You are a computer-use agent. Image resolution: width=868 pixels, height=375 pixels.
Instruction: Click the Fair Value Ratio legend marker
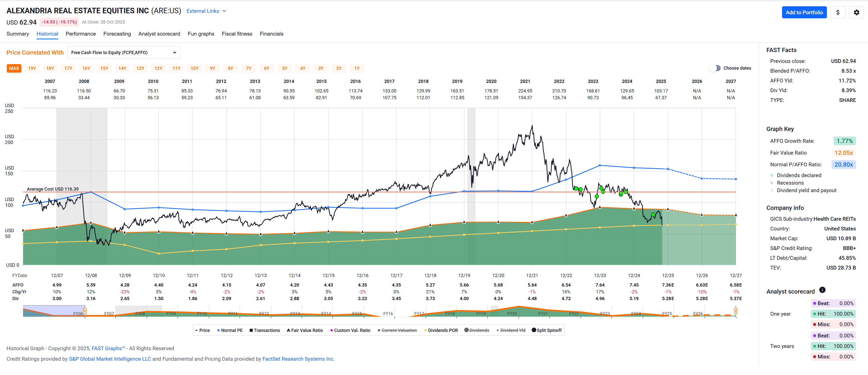[x=288, y=330]
